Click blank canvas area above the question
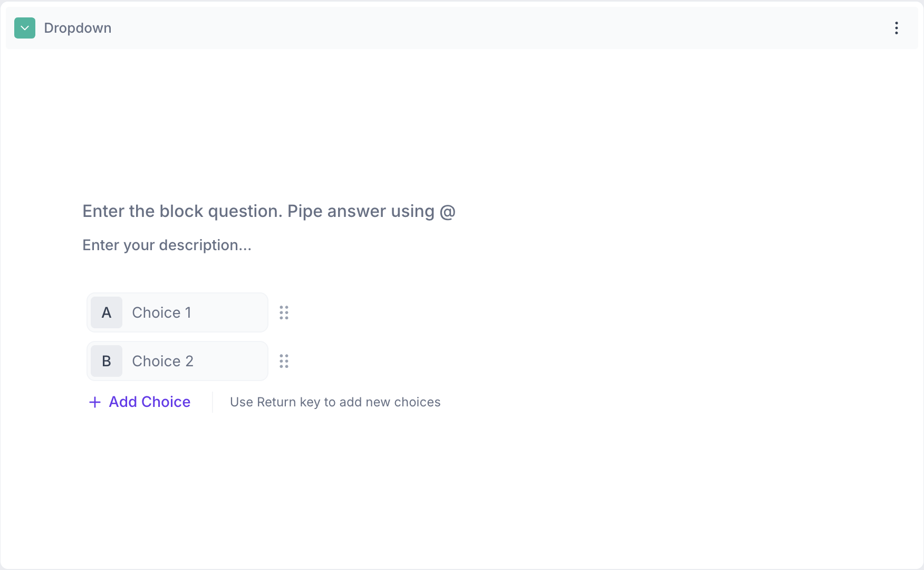 tap(462, 121)
